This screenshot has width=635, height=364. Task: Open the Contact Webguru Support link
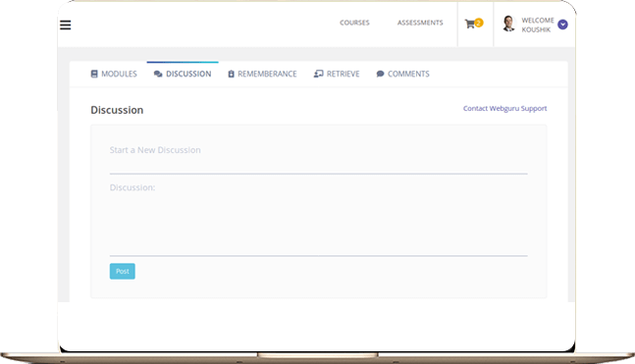[x=505, y=109]
